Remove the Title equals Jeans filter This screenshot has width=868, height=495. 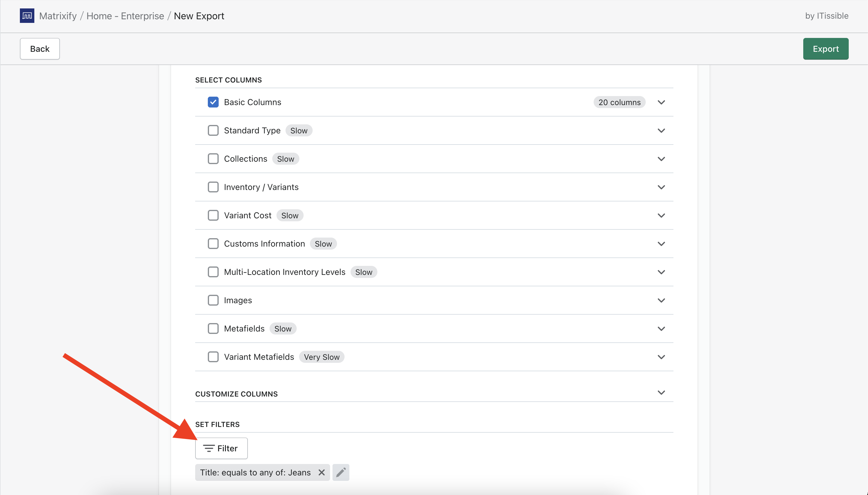coord(321,472)
